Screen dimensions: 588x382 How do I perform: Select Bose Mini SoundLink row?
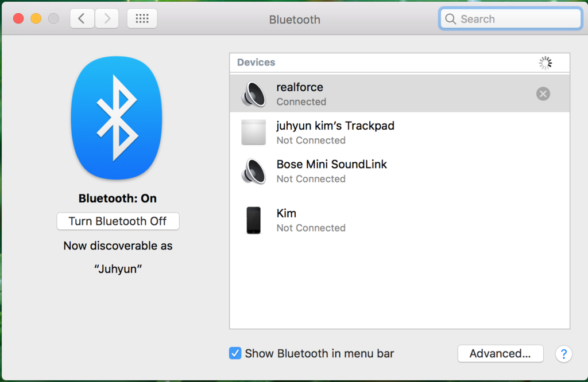400,171
